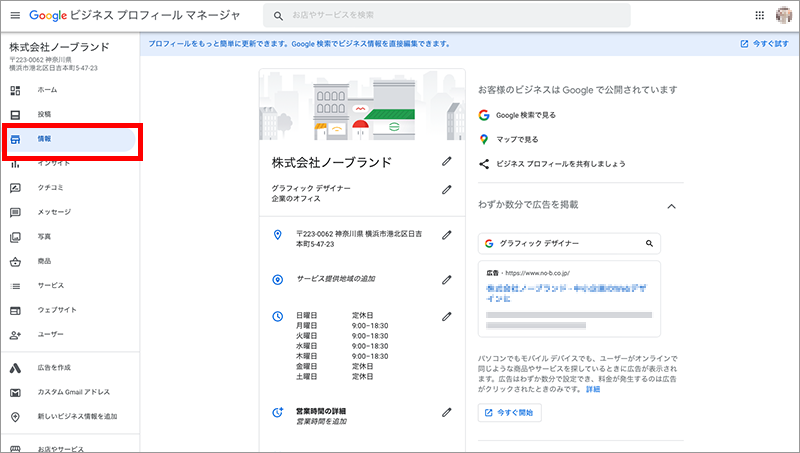Click the 月曜日 9:00–18:30 hours row
Viewport: 800px width, 453px height.
(x=342, y=326)
